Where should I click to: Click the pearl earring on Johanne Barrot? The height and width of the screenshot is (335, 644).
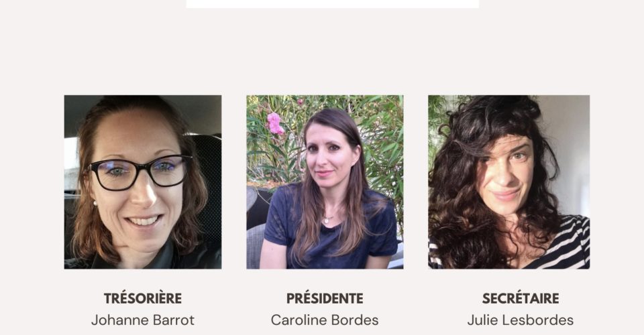(95, 203)
